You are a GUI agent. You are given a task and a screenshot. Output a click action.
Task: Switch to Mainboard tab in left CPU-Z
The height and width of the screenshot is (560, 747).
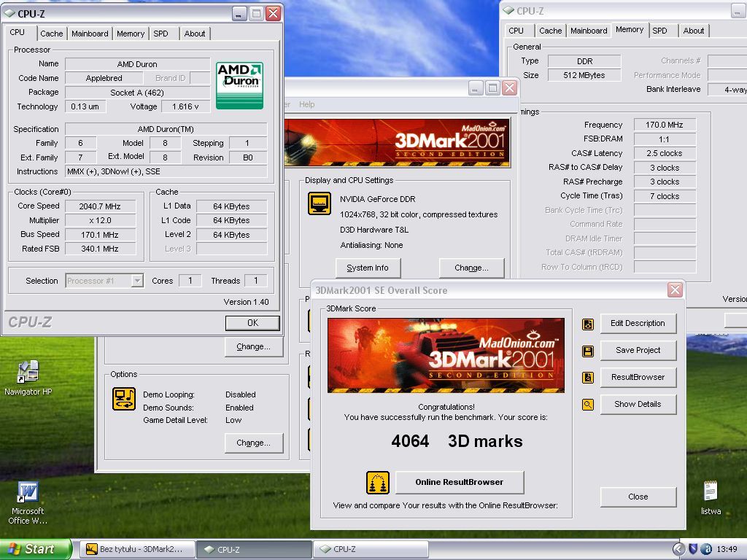point(90,34)
